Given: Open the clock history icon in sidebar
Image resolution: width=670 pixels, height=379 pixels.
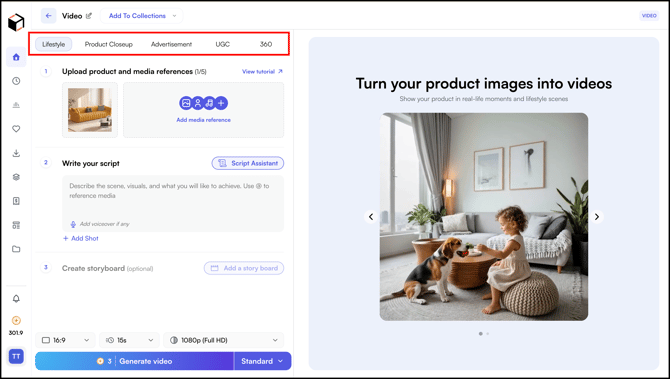Looking at the screenshot, I should click(x=16, y=81).
